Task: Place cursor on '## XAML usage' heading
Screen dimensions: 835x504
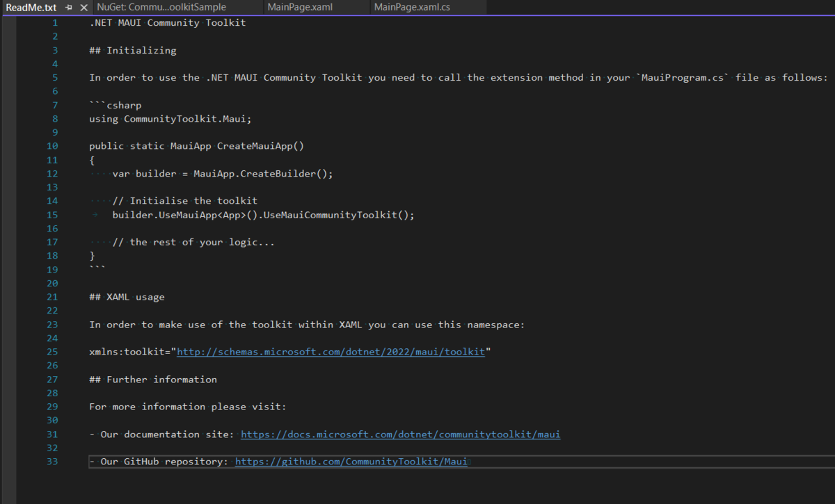Action: point(127,298)
